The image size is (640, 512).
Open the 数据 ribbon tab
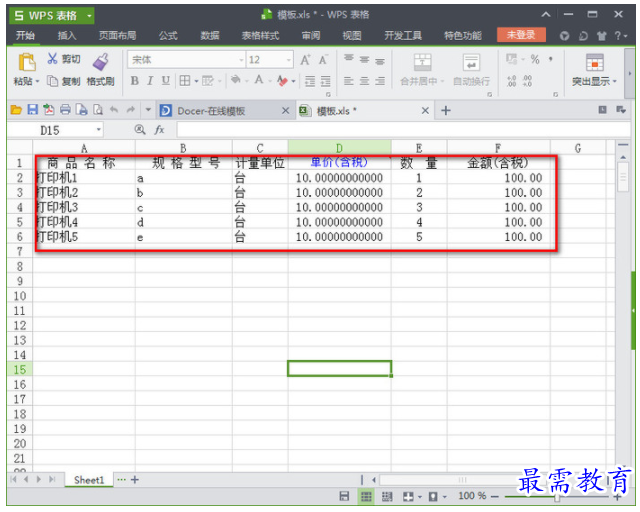click(210, 36)
